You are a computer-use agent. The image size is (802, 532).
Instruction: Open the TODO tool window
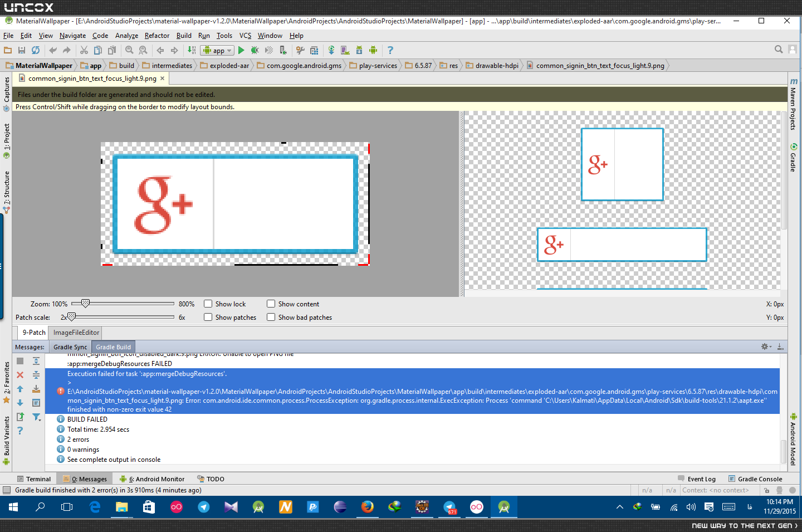coord(211,479)
